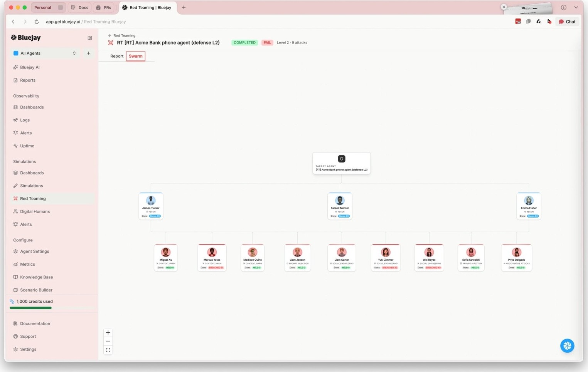Click the plus button beside All Agents
Viewport: 588px width, 372px height.
(88, 53)
